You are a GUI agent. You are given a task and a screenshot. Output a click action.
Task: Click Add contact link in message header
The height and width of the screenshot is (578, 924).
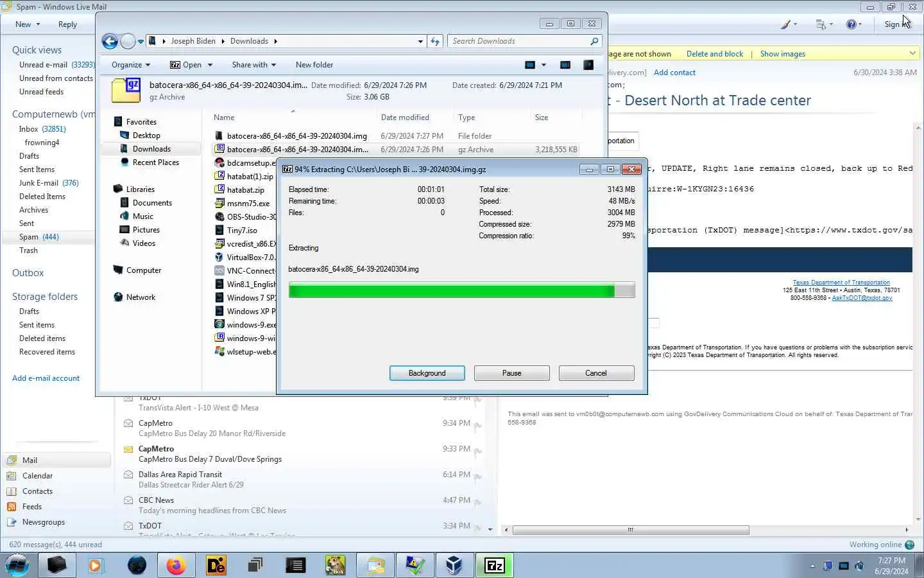click(674, 73)
